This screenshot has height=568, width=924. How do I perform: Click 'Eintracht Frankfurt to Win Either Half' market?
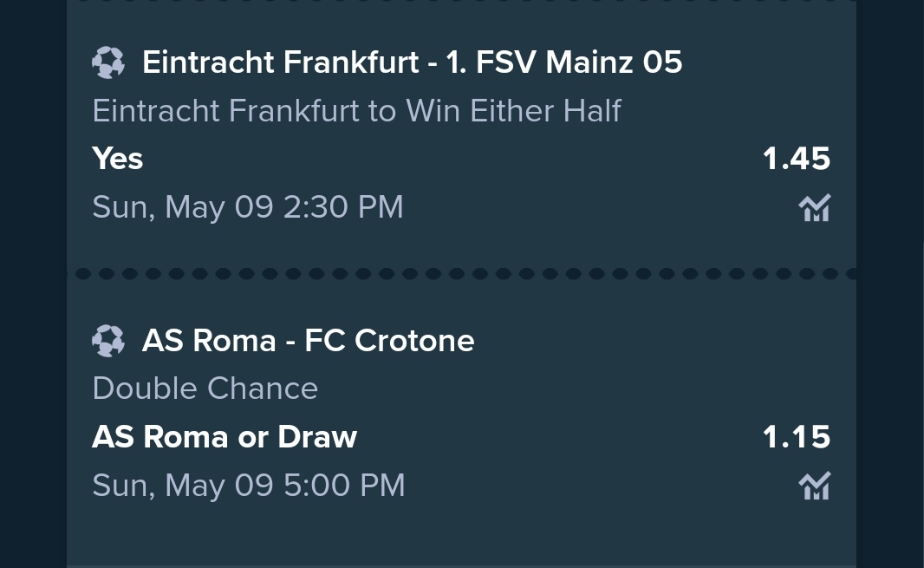point(356,111)
